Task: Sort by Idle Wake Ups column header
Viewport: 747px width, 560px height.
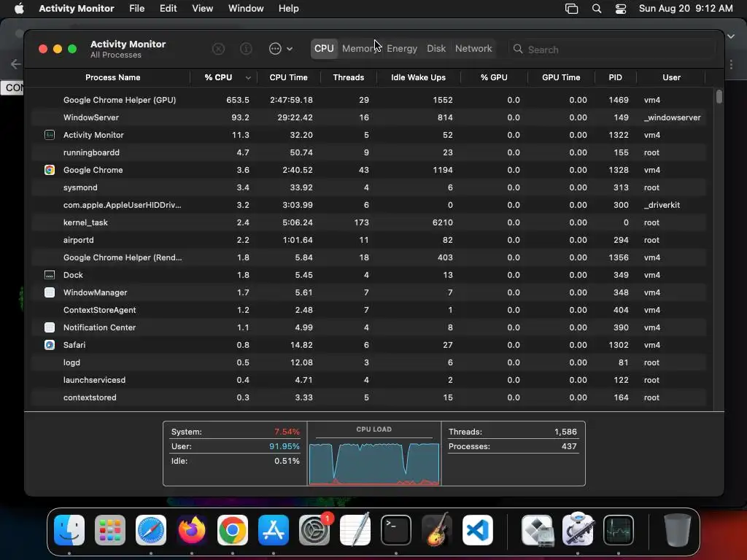Action: (x=418, y=77)
